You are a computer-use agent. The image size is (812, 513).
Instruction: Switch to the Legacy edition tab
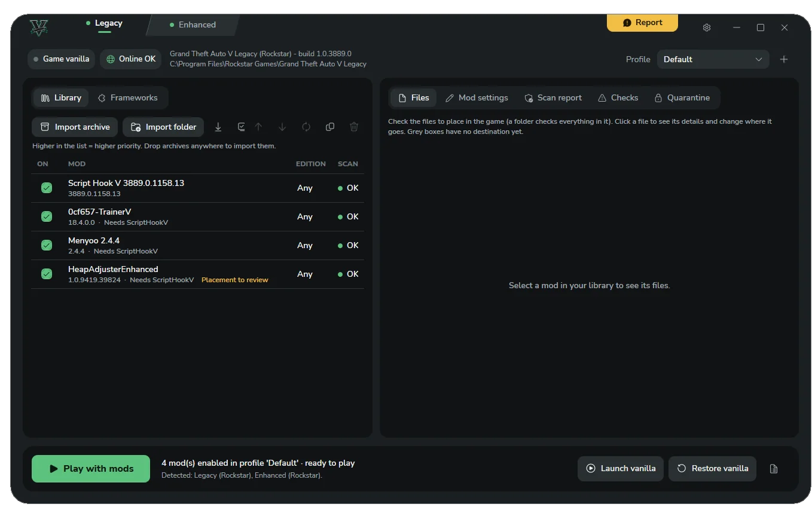[104, 23]
